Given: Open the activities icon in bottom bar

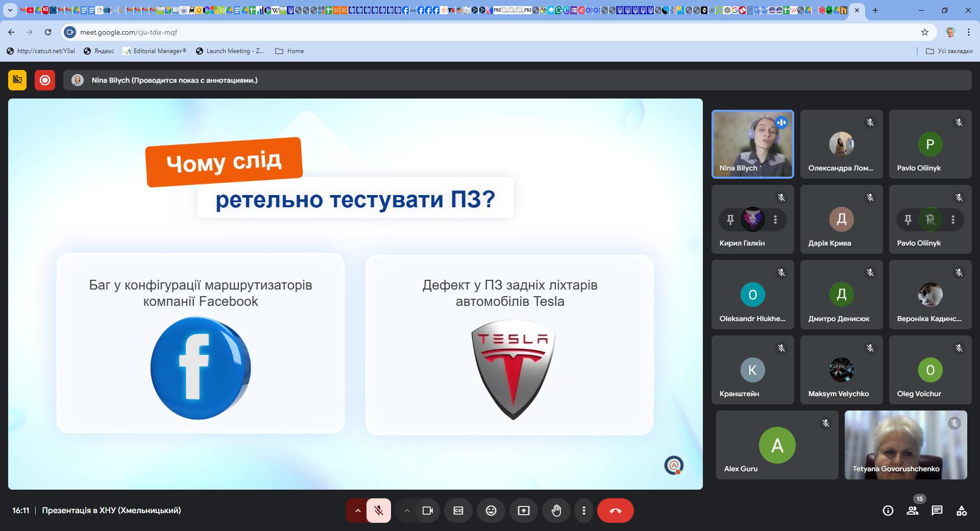Looking at the screenshot, I should click(962, 511).
